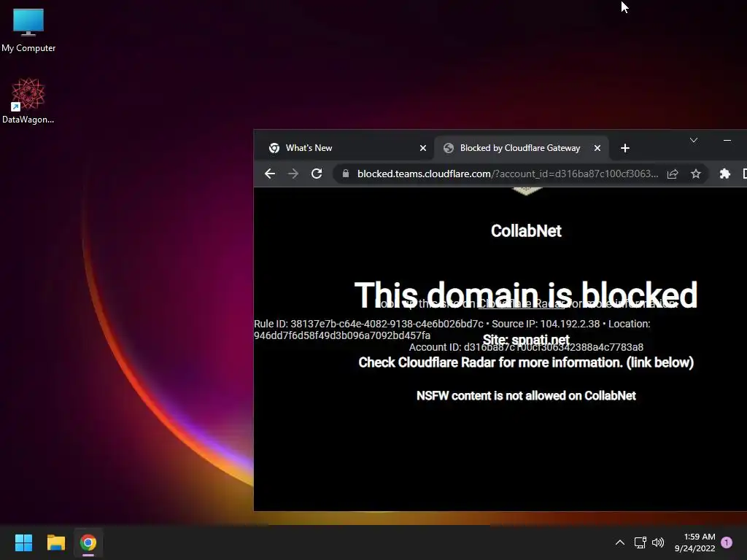Close the What's New tab
This screenshot has height=560, width=747.
(422, 148)
